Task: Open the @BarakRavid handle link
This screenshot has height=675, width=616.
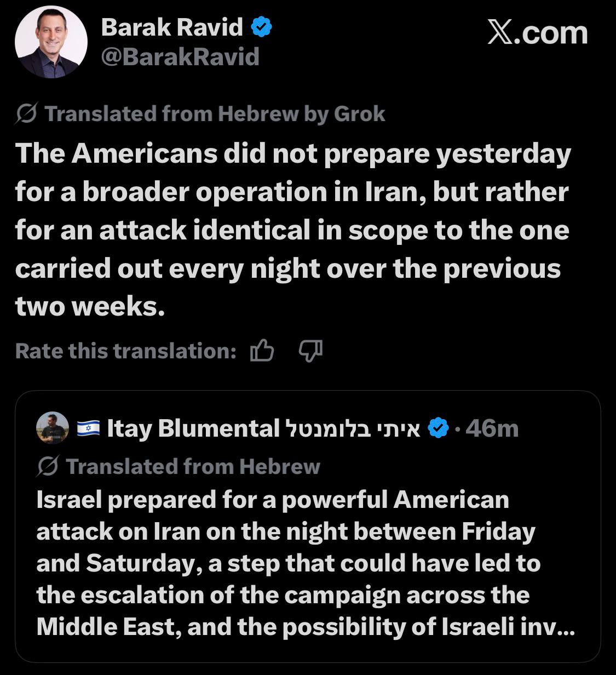Action: click(180, 57)
